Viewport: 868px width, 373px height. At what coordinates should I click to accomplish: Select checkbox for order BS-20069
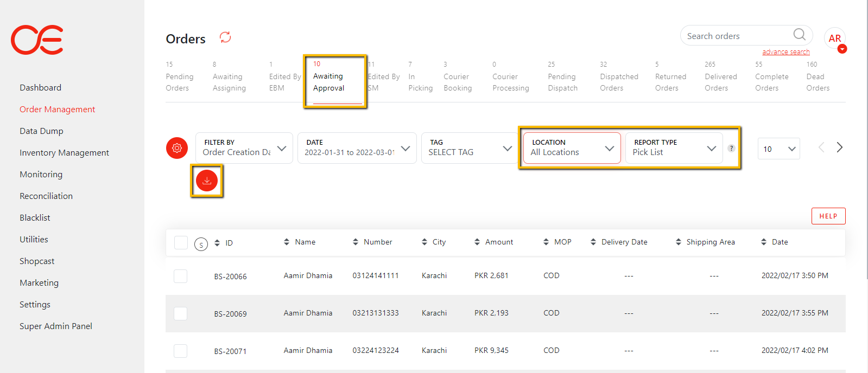[181, 313]
